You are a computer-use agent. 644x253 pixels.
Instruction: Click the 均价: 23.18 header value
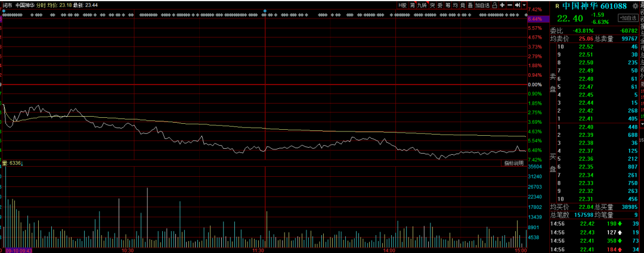click(60, 5)
